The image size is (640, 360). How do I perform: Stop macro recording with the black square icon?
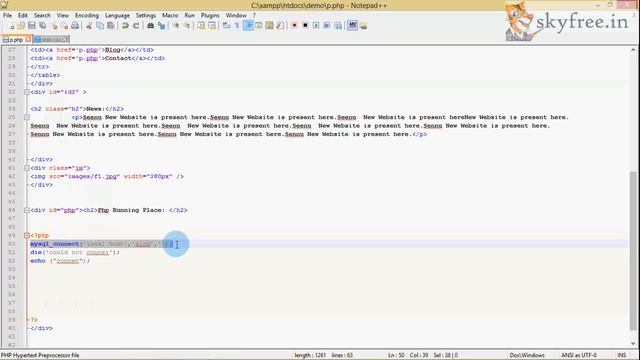click(305, 26)
